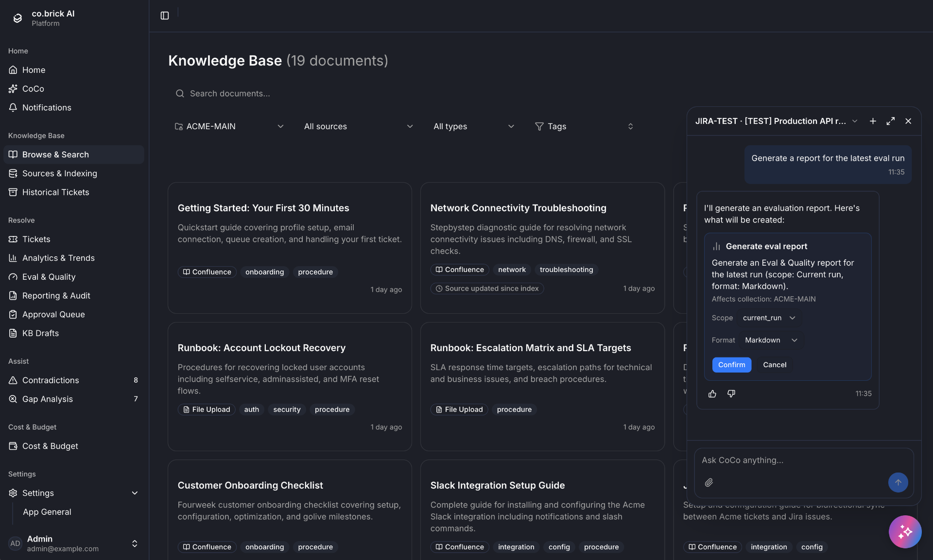Click the troubleshooting tag

(566, 270)
